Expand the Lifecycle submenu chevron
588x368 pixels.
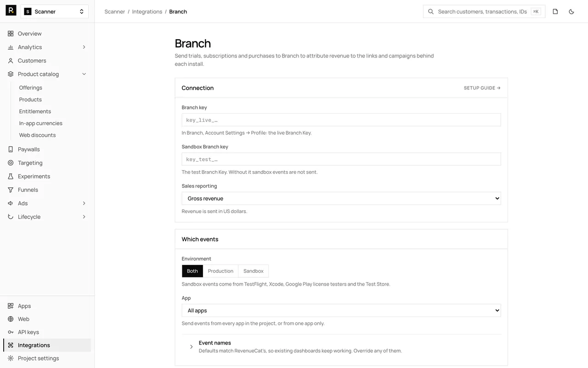84,217
